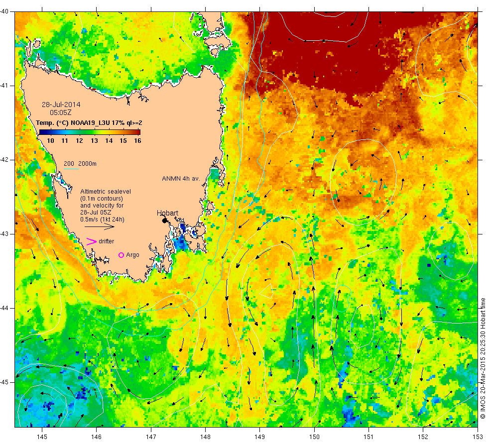Click the magenta drifter legend symbol
The image size is (488, 448).
pos(92,241)
